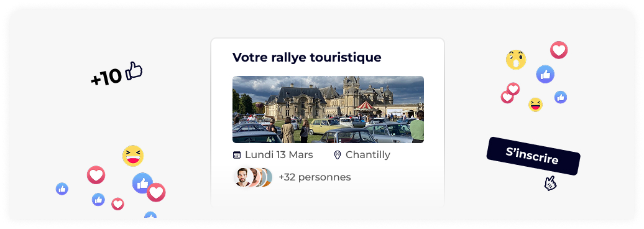
Task: Click the Lundi 13 Mars date label
Action: click(279, 155)
